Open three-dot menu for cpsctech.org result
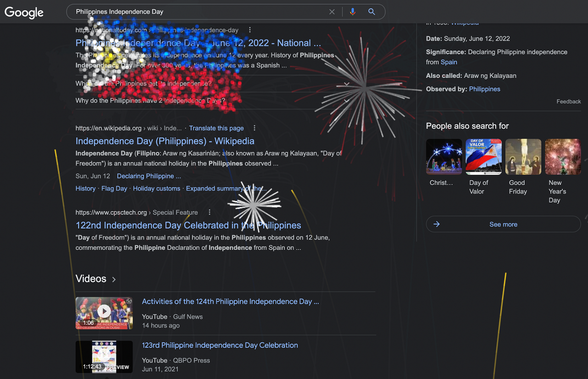 coord(209,212)
